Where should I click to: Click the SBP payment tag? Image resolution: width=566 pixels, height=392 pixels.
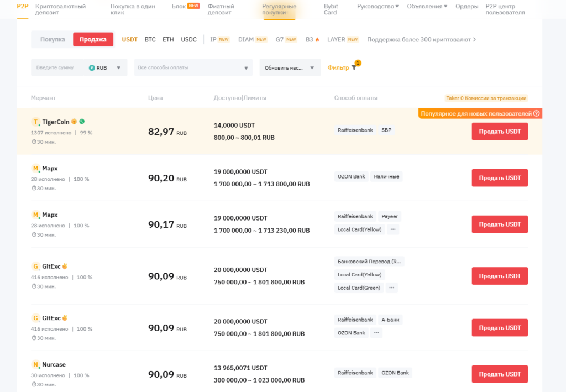(386, 130)
